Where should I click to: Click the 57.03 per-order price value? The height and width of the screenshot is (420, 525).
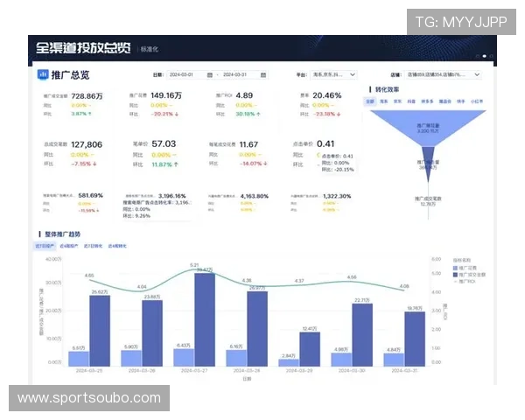click(x=164, y=144)
